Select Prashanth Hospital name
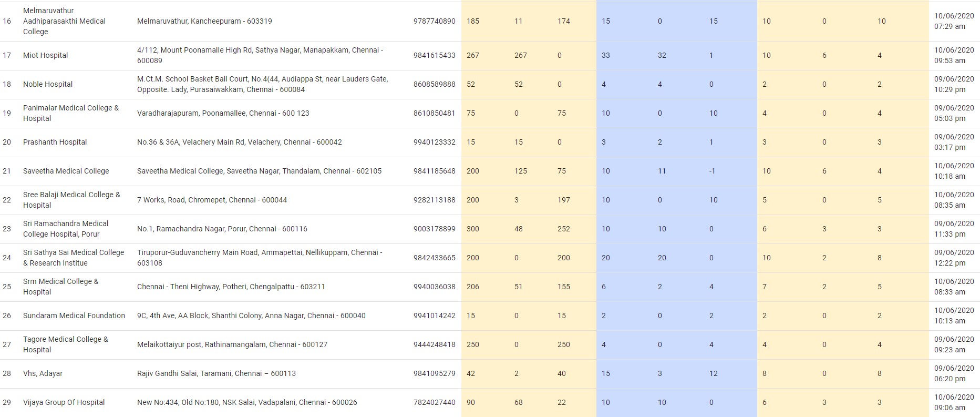The width and height of the screenshot is (980, 417). coord(55,142)
